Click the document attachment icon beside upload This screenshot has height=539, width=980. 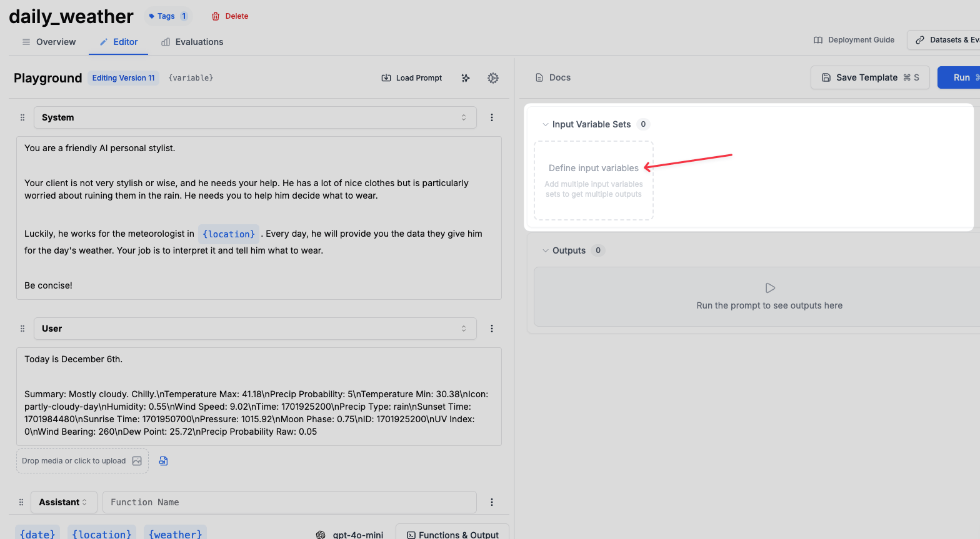coord(164,461)
